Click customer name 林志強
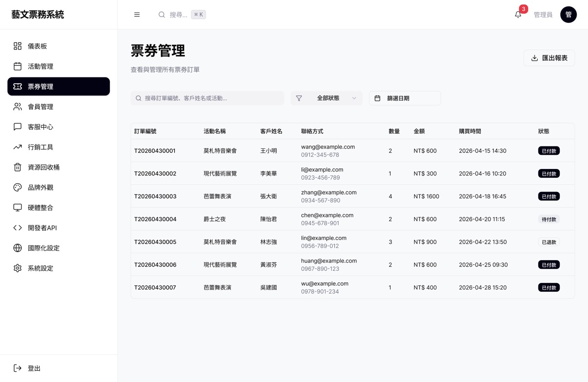Viewport: 588px width, 382px height. 269,242
